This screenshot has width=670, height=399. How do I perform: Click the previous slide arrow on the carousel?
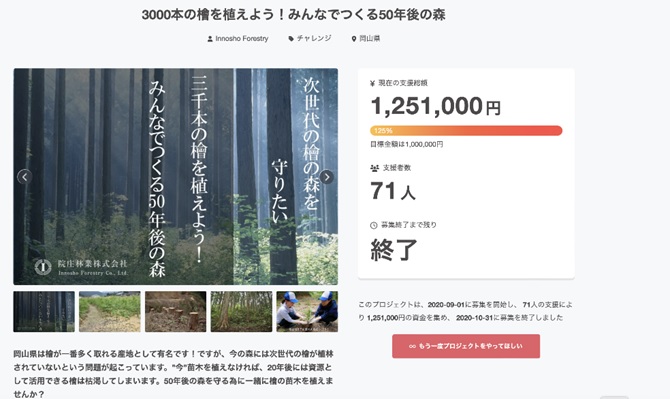pyautogui.click(x=25, y=176)
